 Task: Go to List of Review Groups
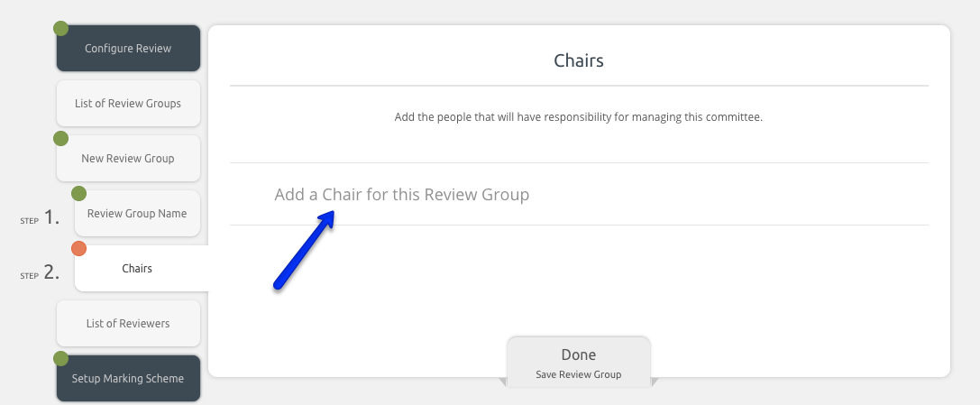point(128,103)
